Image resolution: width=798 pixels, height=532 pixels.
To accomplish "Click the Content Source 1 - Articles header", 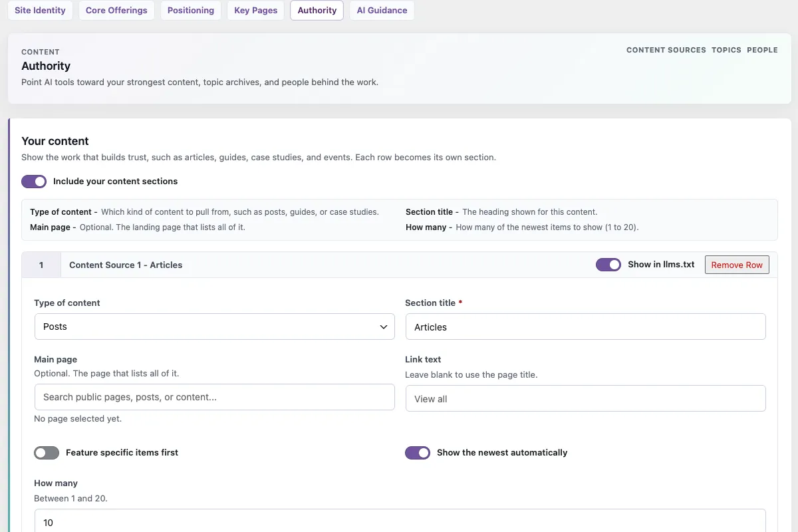I will [126, 265].
